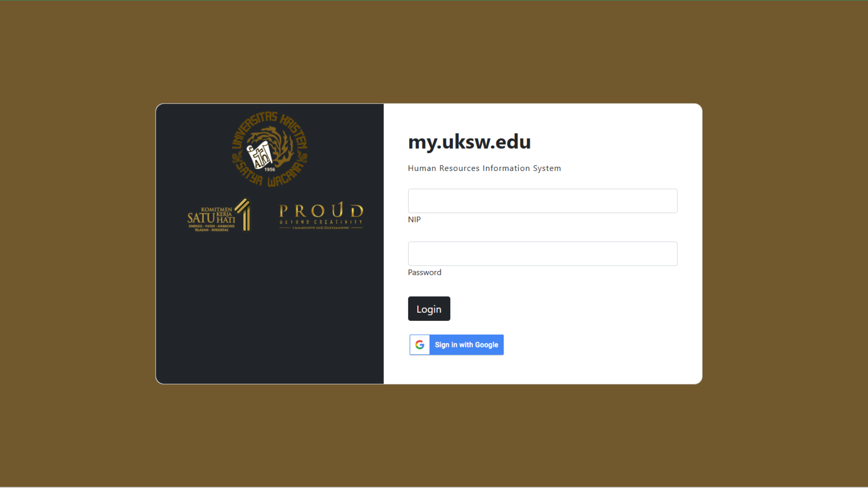The image size is (868, 488).
Task: Click the Password field label
Action: coord(425,272)
